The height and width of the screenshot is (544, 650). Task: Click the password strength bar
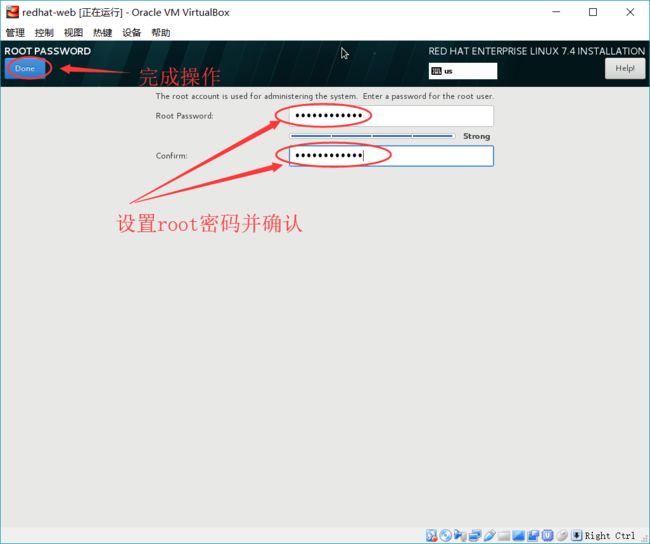pos(372,136)
